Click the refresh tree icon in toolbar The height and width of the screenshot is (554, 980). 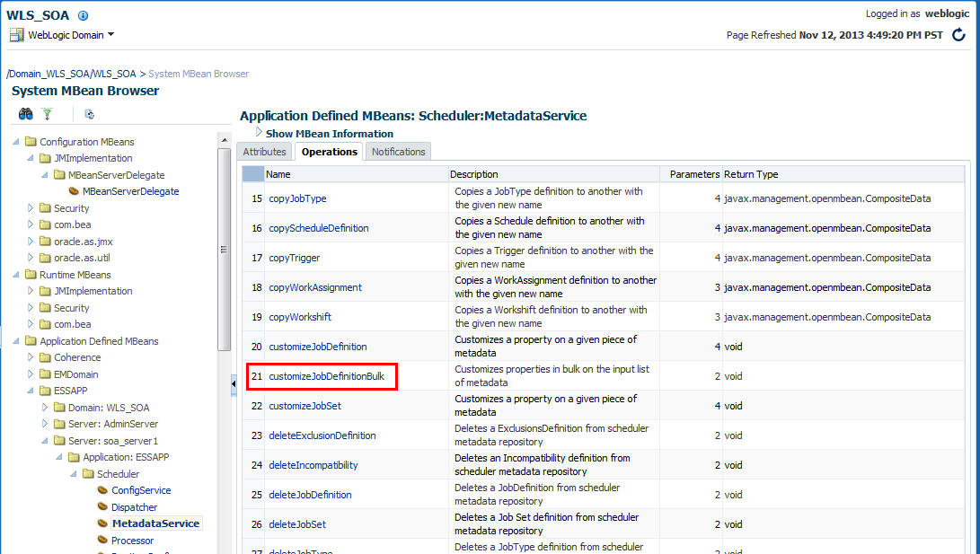click(x=89, y=114)
